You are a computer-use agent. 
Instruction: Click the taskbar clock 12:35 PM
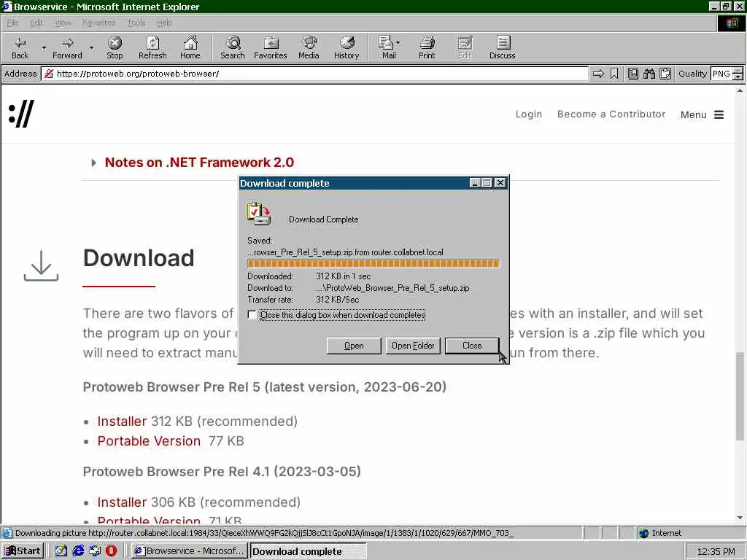pos(716,551)
